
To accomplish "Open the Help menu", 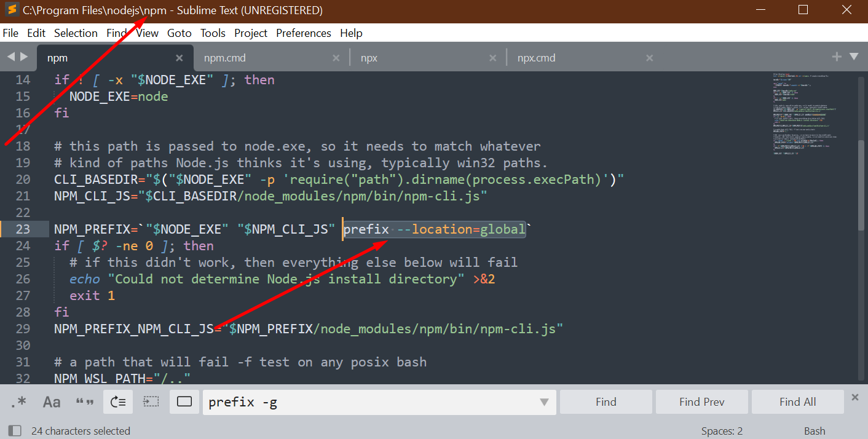I will pyautogui.click(x=351, y=33).
